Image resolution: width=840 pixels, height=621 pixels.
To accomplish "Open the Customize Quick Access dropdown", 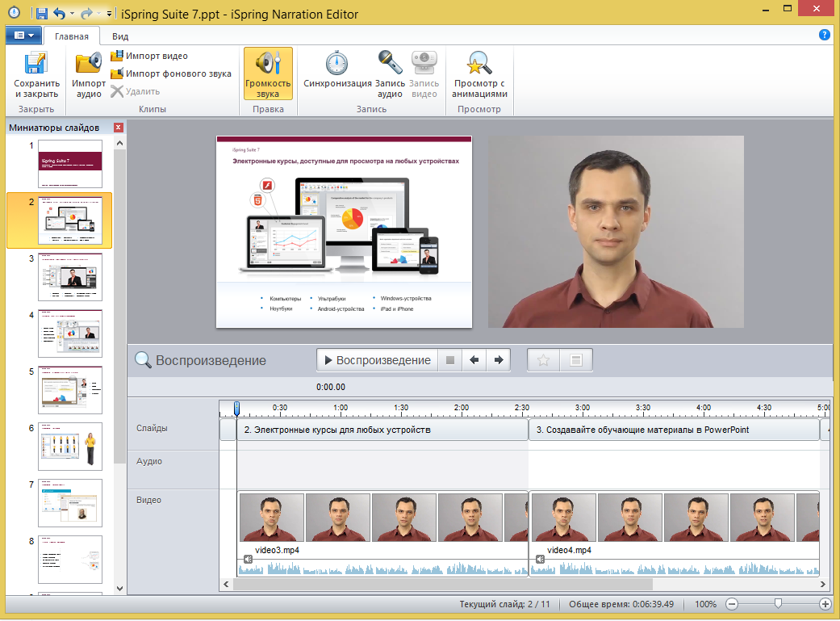I will click(x=109, y=14).
